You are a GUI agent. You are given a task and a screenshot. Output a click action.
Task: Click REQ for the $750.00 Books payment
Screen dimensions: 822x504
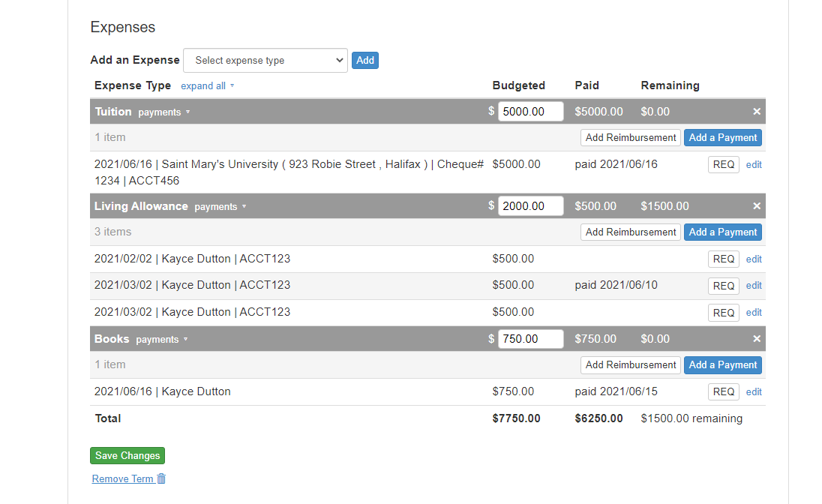(x=724, y=391)
